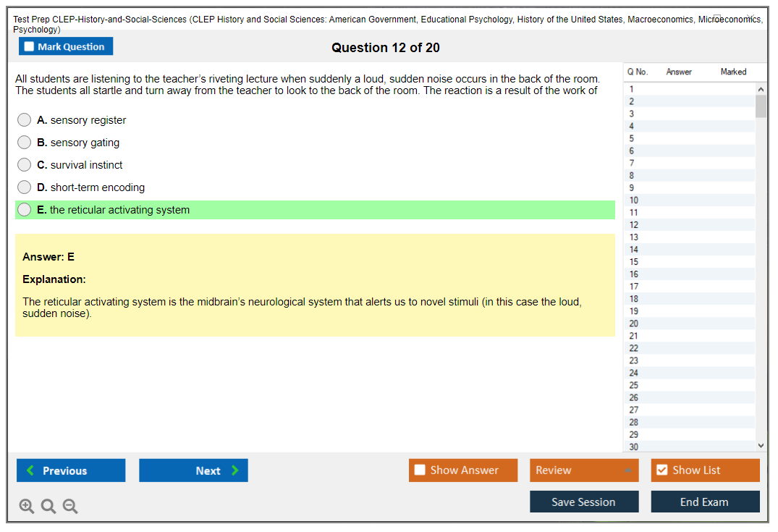Select option E reticular activating system
Screen dimensions: 778x532
click(x=25, y=210)
